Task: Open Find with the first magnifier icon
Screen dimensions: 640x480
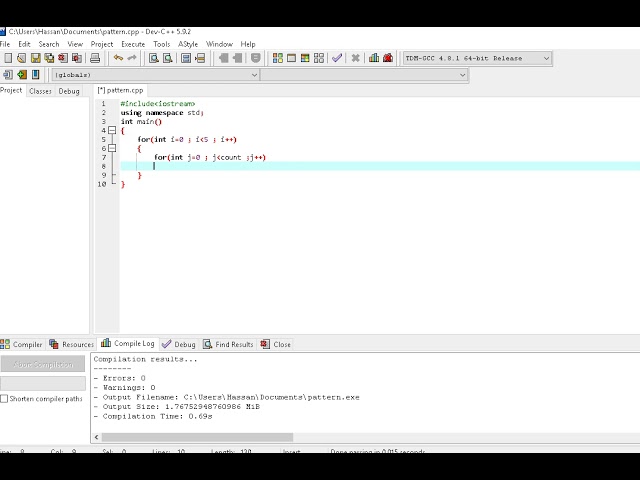Action: [x=153, y=58]
